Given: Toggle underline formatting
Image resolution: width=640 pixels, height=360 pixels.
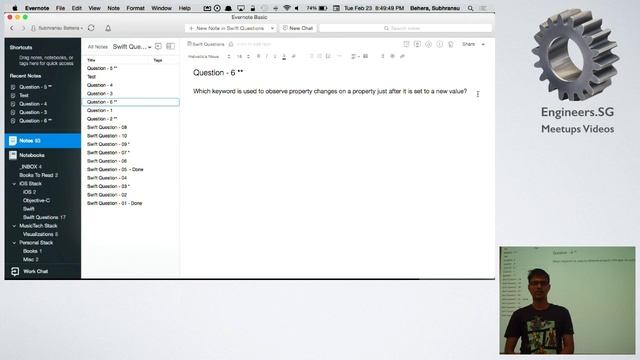Looking at the screenshot, I should point(275,56).
